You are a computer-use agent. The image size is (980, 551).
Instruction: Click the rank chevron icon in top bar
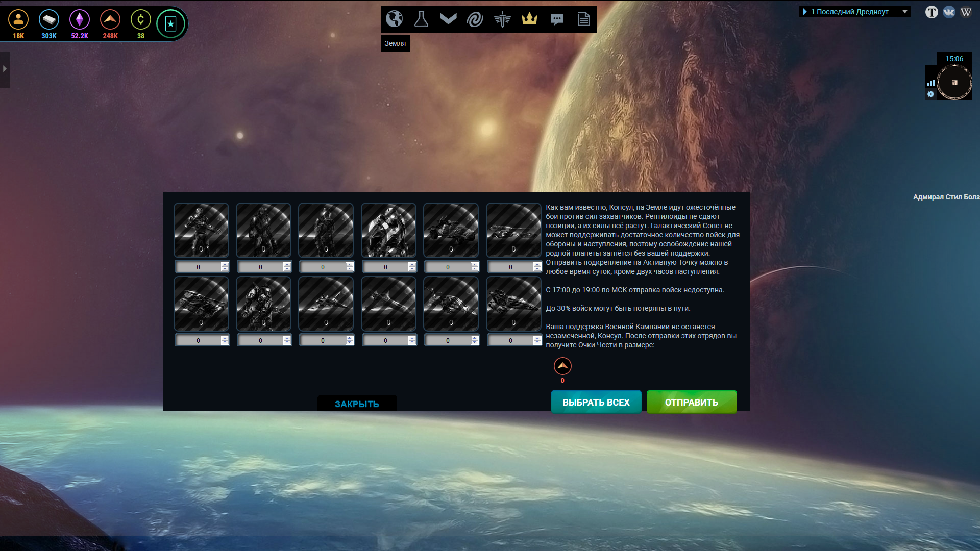pos(448,19)
